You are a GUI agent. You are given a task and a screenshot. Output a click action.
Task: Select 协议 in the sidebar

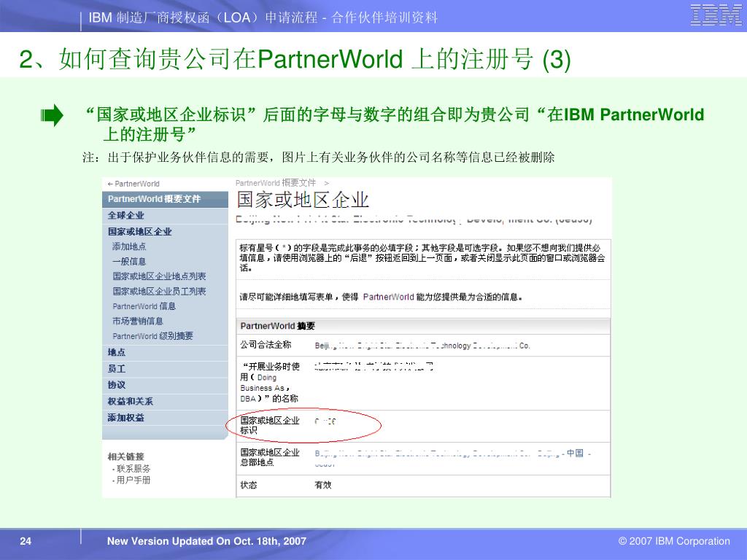coord(117,385)
